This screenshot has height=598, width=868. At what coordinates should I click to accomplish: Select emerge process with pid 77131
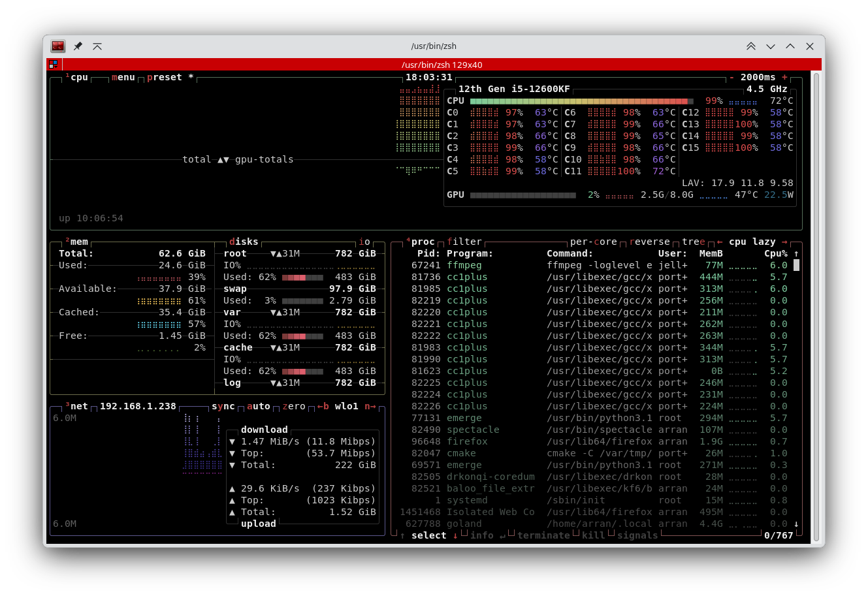point(594,418)
